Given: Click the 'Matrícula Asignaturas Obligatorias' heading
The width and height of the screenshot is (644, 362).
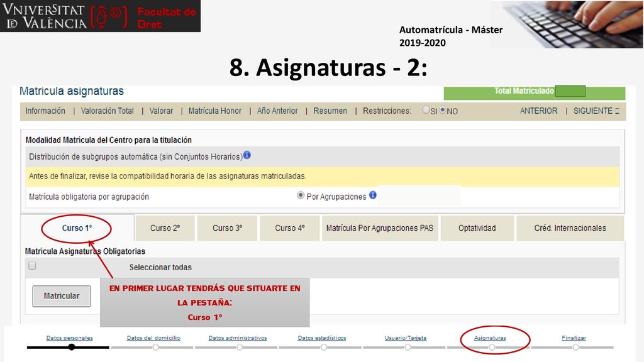Looking at the screenshot, I should [85, 251].
